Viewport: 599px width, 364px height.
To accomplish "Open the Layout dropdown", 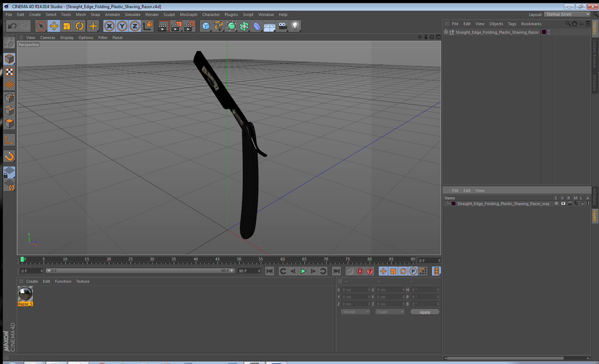I will coord(567,15).
